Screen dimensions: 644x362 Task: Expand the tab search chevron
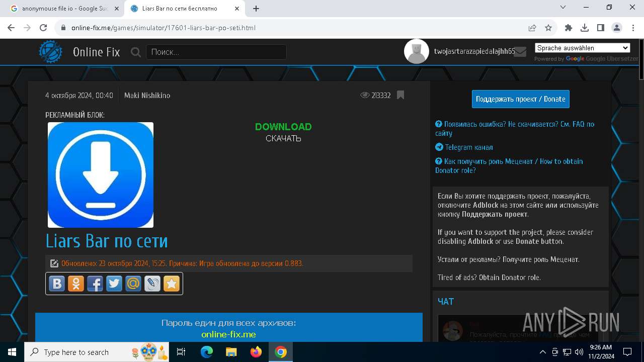coord(563,7)
